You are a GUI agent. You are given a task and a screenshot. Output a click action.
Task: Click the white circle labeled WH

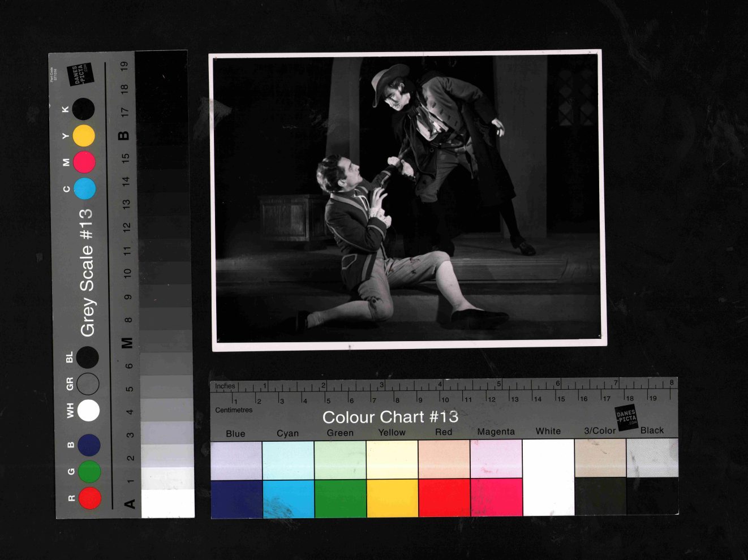pyautogui.click(x=88, y=410)
